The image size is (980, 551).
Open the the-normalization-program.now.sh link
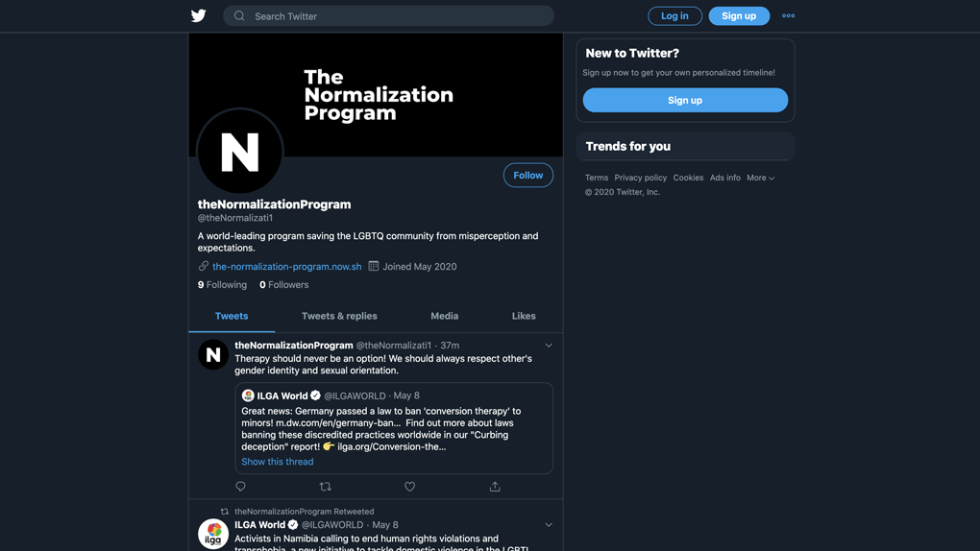286,267
